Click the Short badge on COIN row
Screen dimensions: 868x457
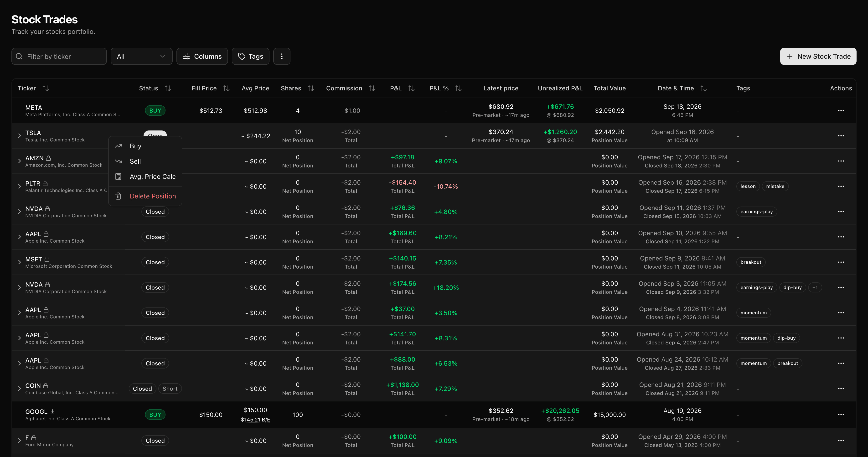click(x=170, y=389)
